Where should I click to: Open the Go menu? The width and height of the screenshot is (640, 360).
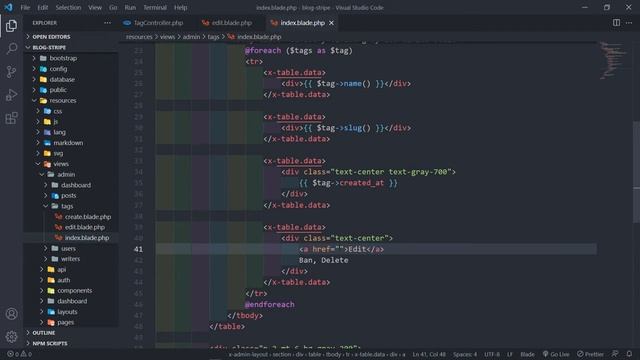click(113, 7)
